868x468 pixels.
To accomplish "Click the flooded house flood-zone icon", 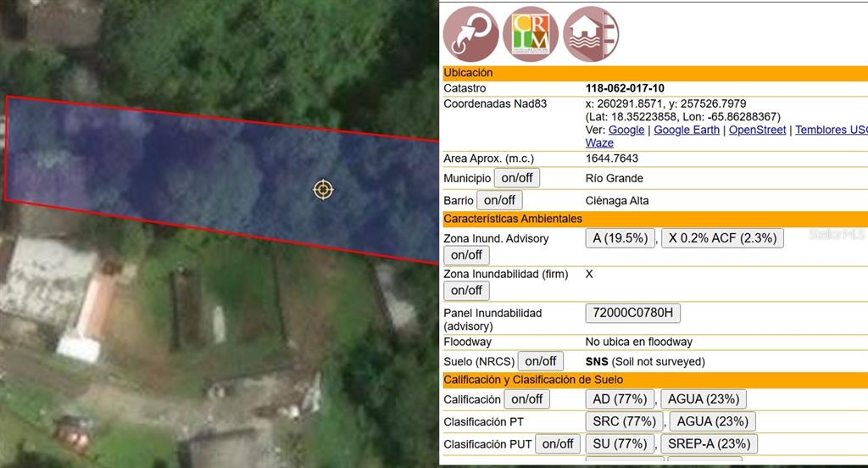I will tap(591, 34).
